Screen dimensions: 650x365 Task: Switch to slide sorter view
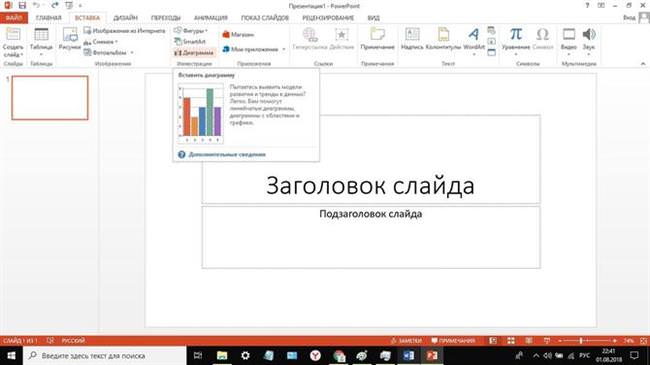pos(511,341)
